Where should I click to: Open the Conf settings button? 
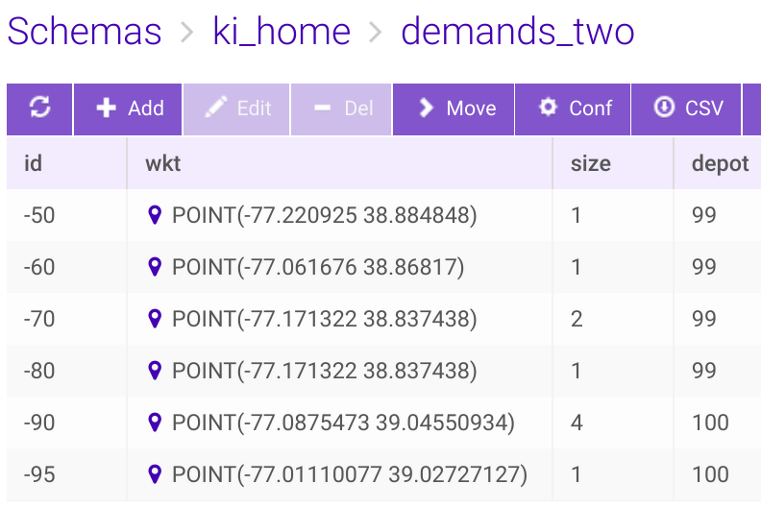pos(574,109)
